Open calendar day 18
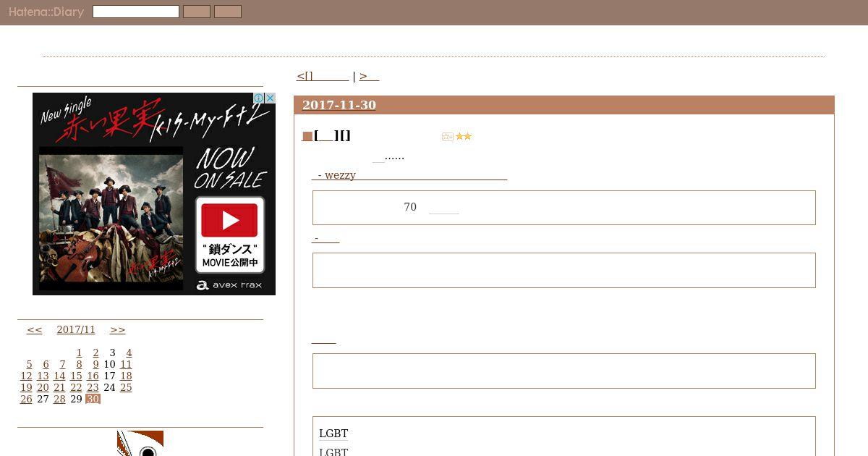This screenshot has height=456, width=868. (x=126, y=376)
